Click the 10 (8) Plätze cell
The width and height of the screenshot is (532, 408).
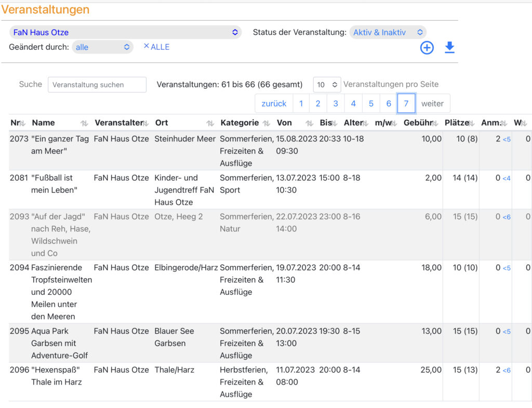point(467,139)
